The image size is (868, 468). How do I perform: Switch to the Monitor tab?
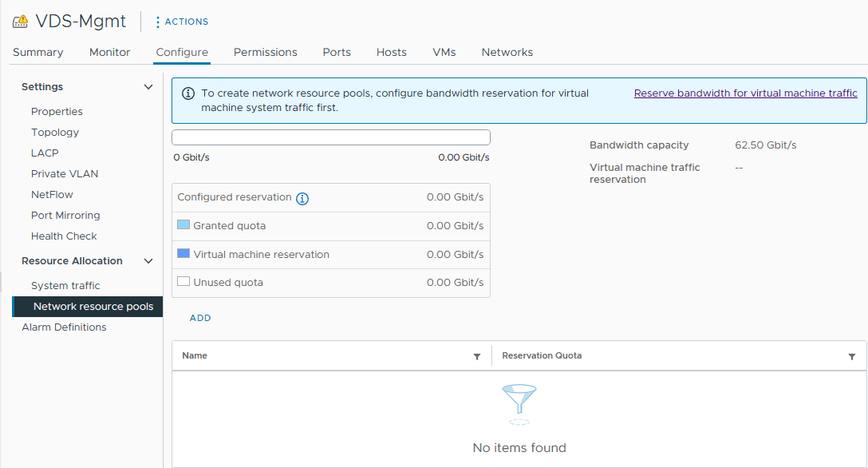pyautogui.click(x=109, y=52)
